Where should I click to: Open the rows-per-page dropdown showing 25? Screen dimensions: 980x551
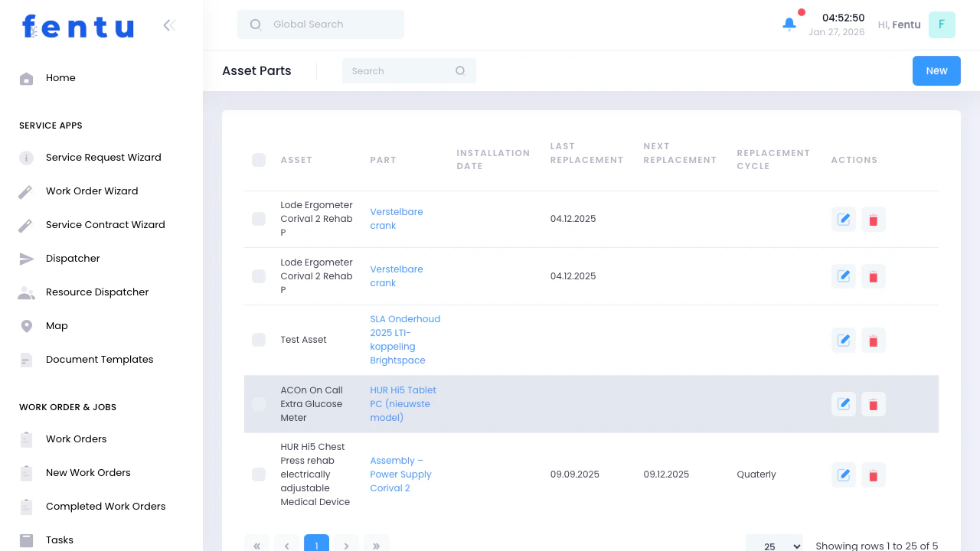774,544
